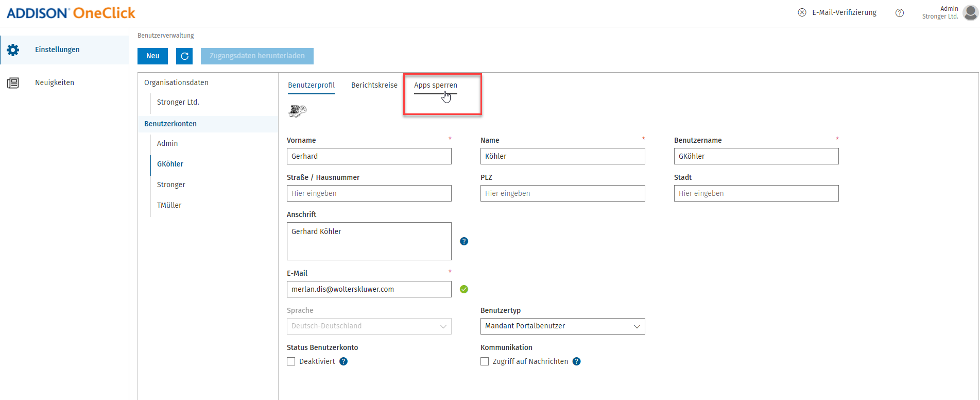The image size is (980, 400).
Task: Click the refresh icon button
Action: 184,56
